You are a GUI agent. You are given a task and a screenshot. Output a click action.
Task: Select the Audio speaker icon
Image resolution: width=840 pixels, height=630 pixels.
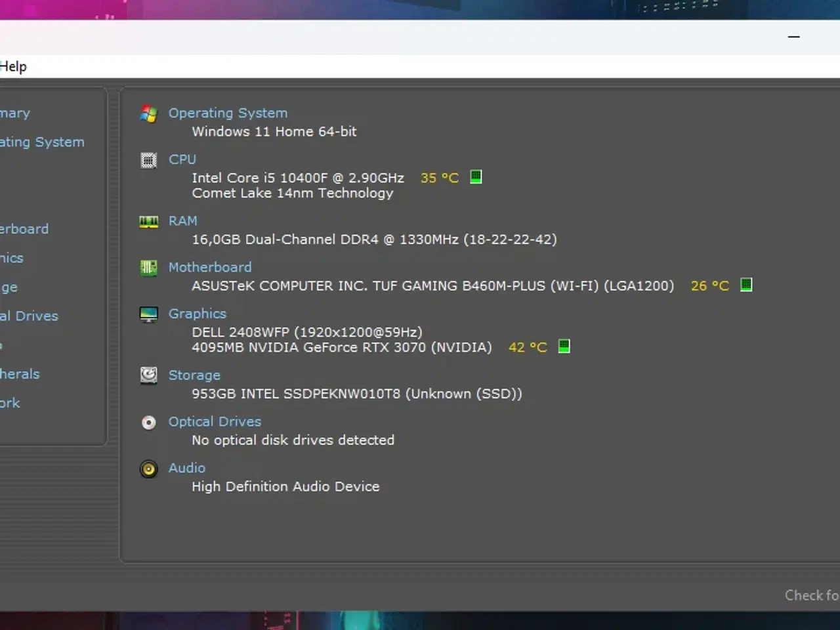coord(148,469)
